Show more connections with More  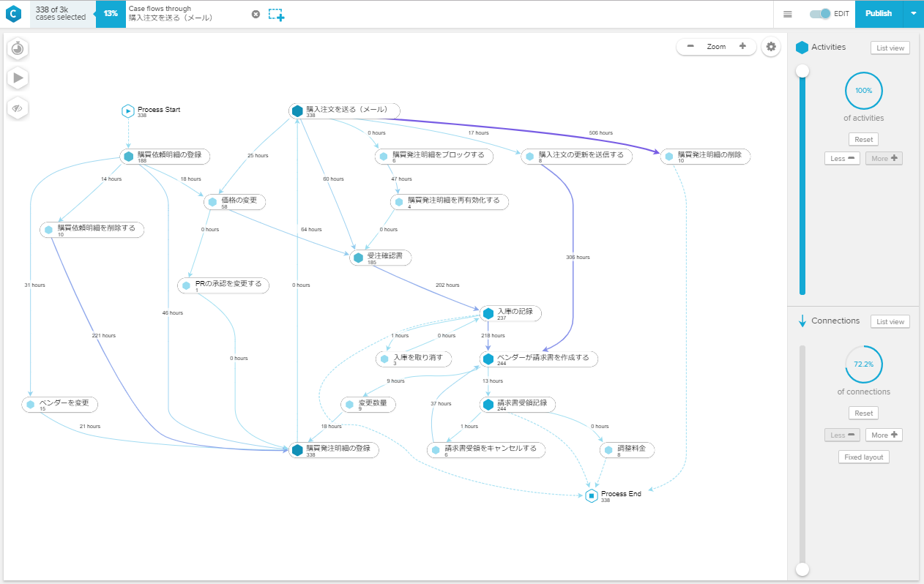coord(884,435)
